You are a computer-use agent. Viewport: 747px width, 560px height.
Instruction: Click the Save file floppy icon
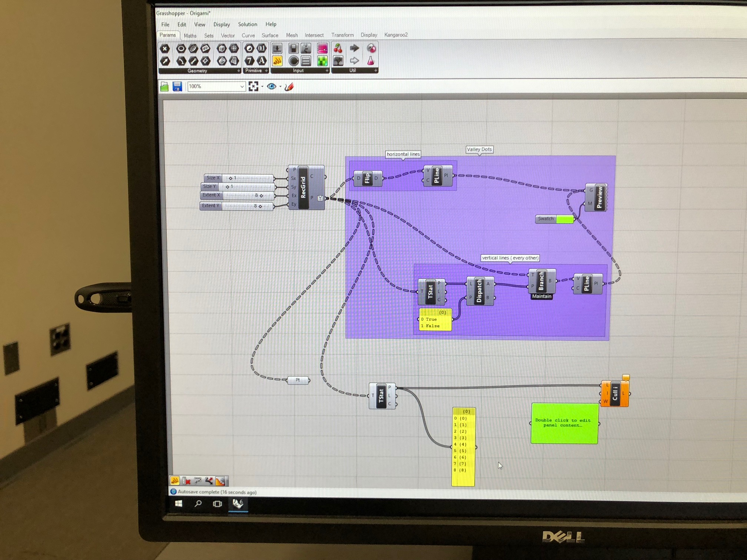(177, 87)
